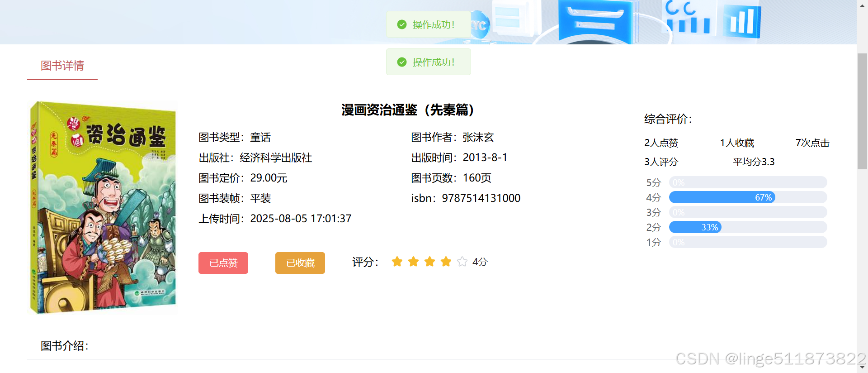Click the upper 操作成功! toast message
Image resolution: width=868 pixels, height=373 pixels.
(x=429, y=24)
